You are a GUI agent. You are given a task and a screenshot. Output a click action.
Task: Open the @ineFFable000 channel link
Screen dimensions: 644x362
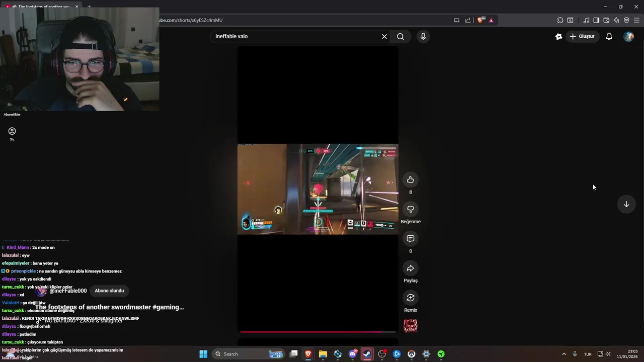[68, 291]
